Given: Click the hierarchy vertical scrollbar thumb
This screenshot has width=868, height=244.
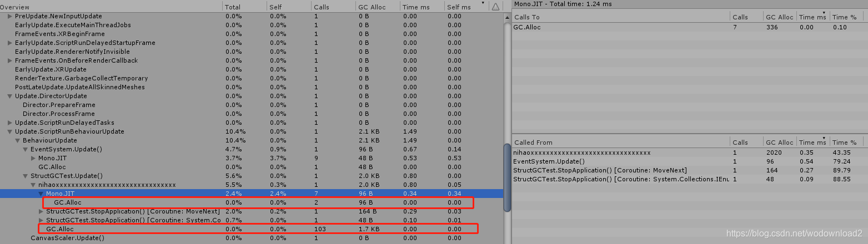Looking at the screenshot, I should (506, 177).
